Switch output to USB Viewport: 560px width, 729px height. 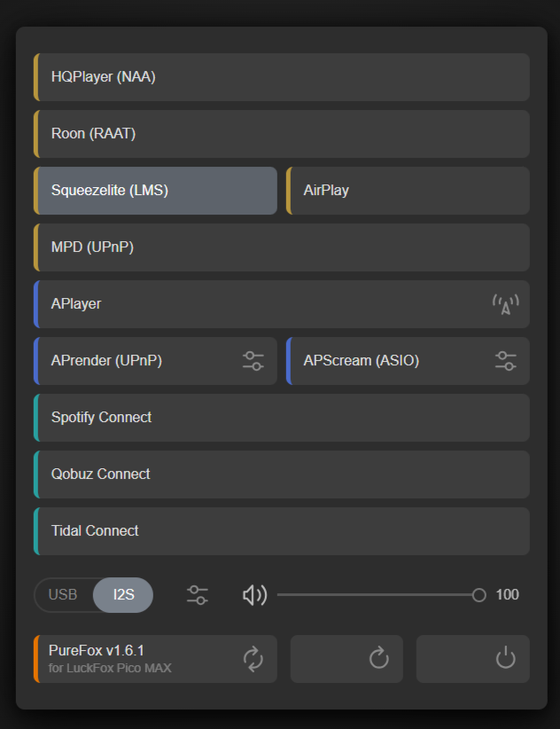coord(63,595)
